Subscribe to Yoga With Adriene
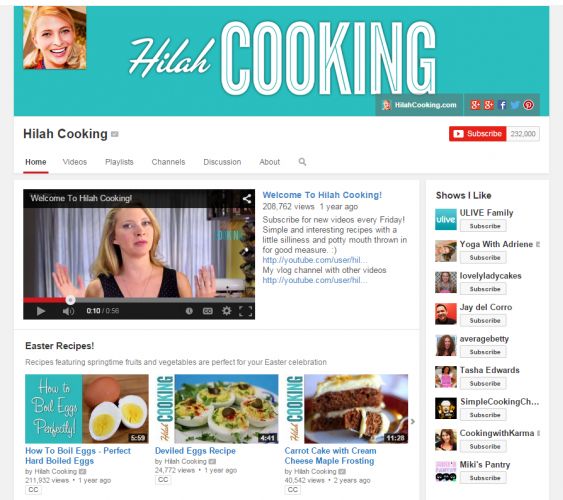 click(484, 257)
